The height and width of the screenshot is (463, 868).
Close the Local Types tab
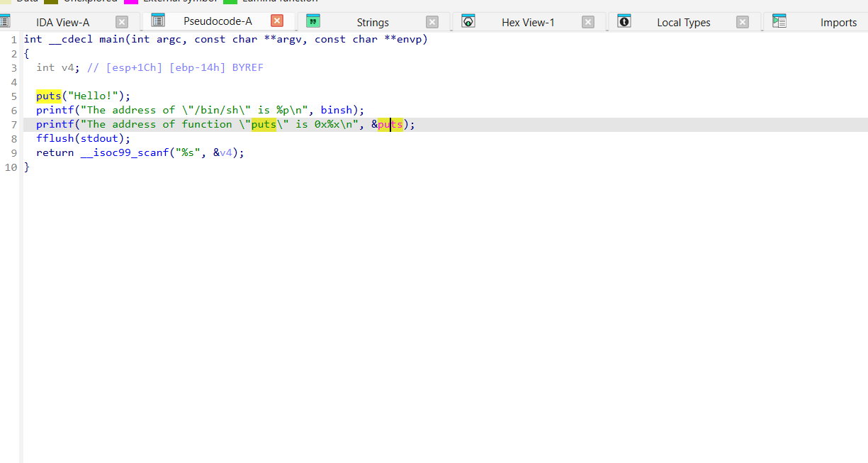[743, 22]
